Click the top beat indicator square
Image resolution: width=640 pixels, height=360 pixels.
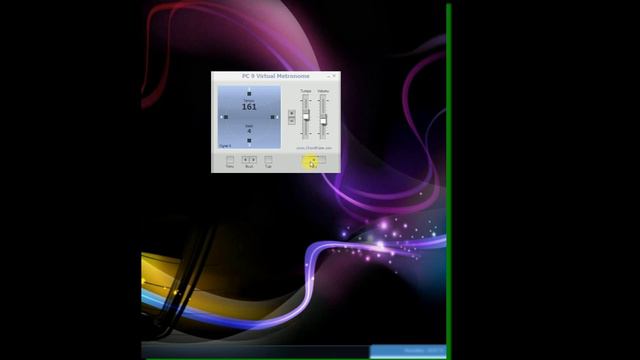(x=249, y=93)
